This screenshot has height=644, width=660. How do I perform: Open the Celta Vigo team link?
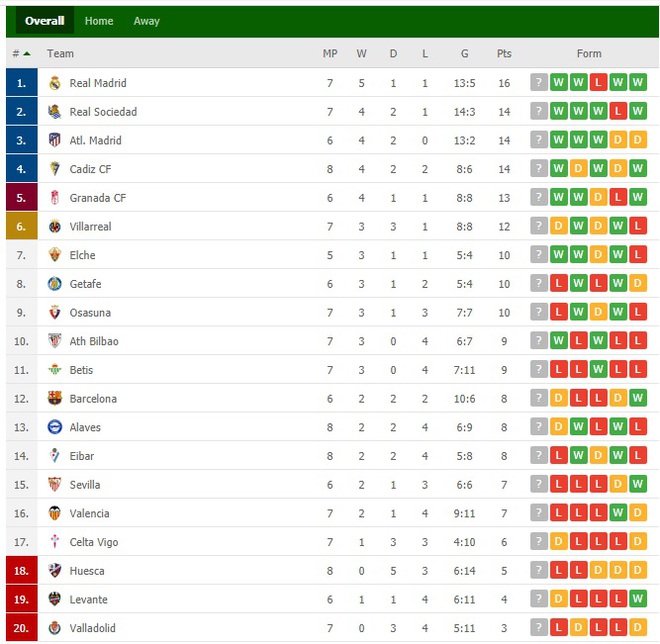coord(94,542)
